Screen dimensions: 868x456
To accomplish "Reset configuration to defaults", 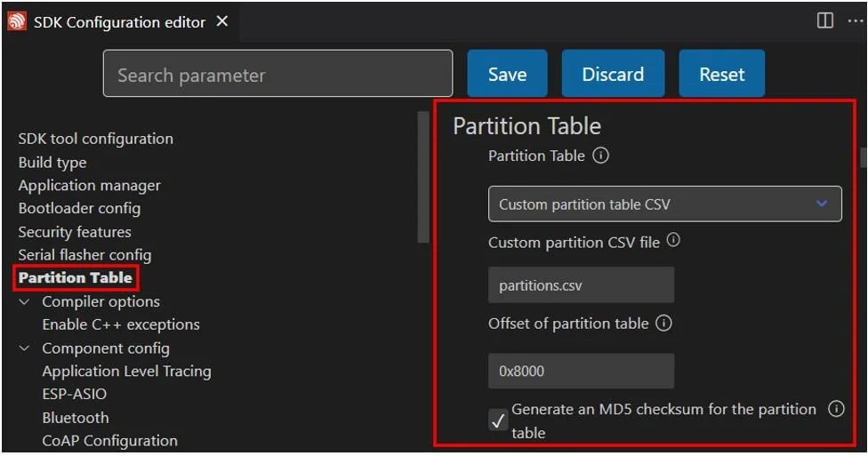I will point(722,74).
